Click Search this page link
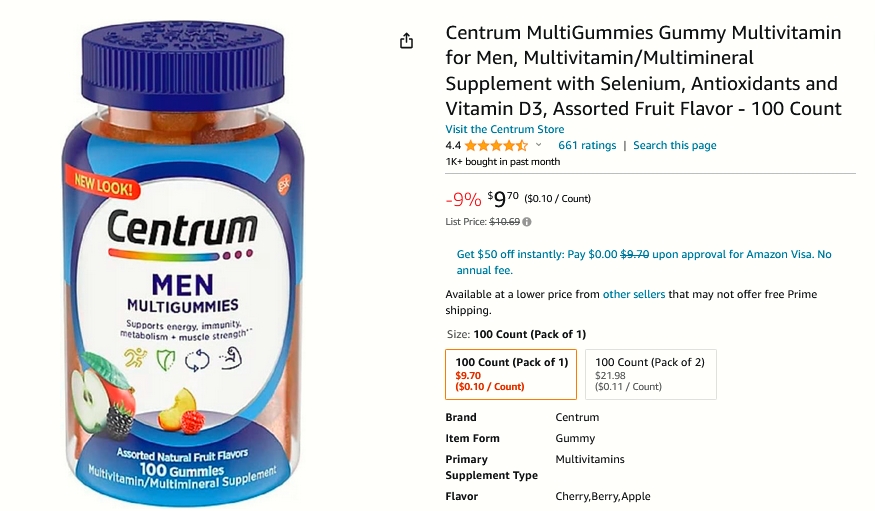Viewport: 875px width, 511px height. [x=675, y=146]
